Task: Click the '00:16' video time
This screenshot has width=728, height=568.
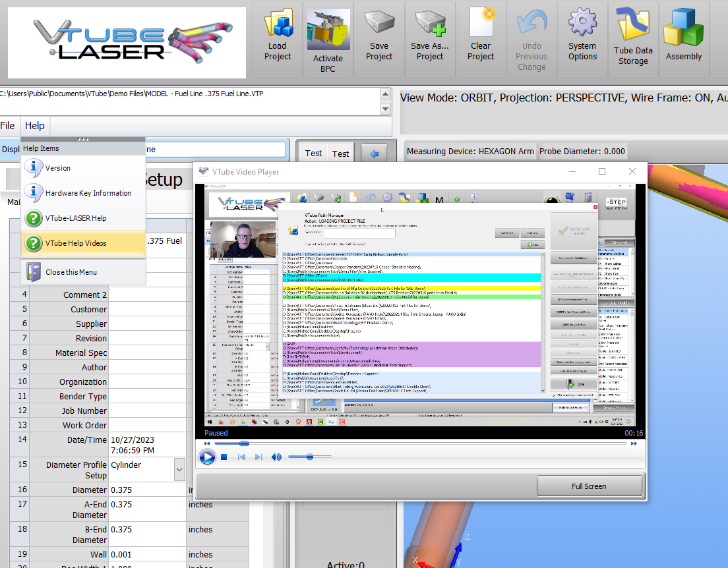Action: [634, 433]
